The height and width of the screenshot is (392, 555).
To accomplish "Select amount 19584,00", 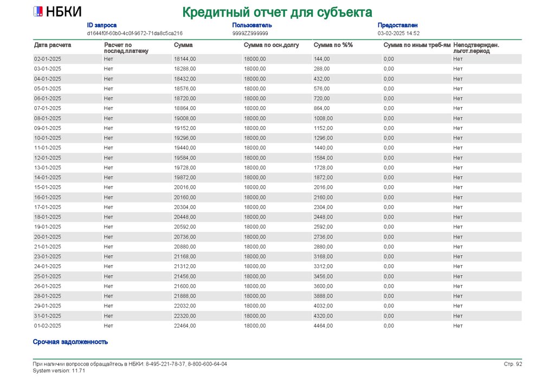I will tap(185, 158).
